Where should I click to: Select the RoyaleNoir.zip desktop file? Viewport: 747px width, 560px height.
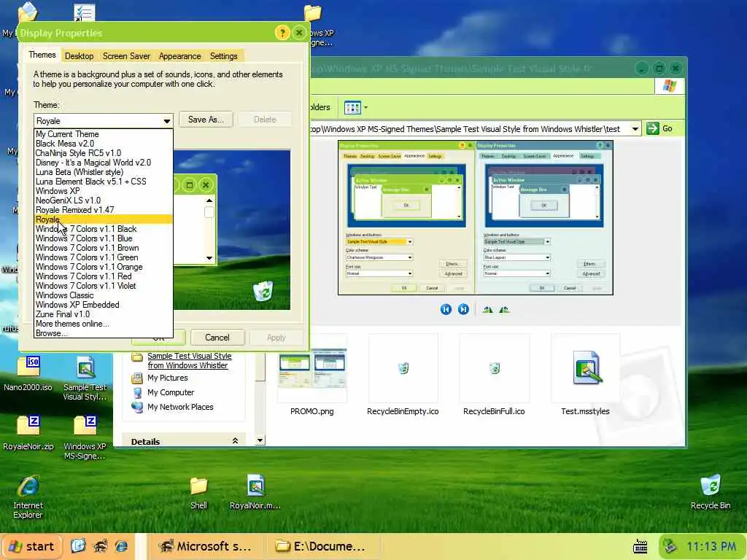(x=28, y=433)
